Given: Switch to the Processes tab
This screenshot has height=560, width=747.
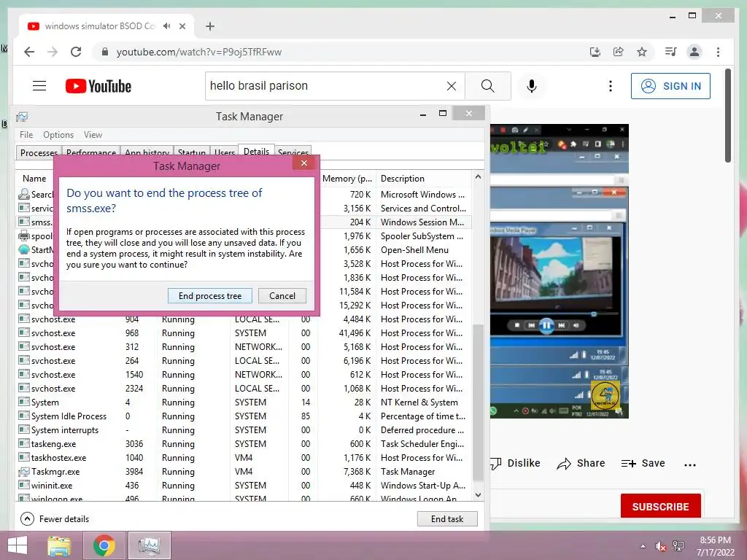Looking at the screenshot, I should click(39, 152).
